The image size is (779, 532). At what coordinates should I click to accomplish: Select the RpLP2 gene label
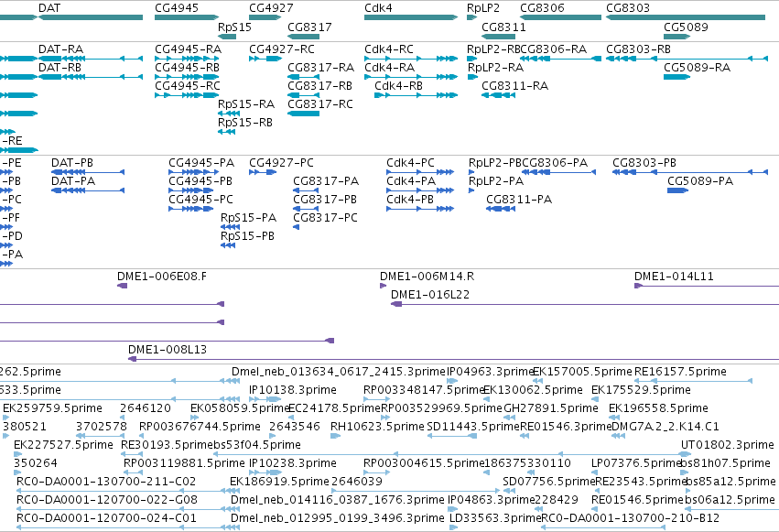click(x=483, y=8)
